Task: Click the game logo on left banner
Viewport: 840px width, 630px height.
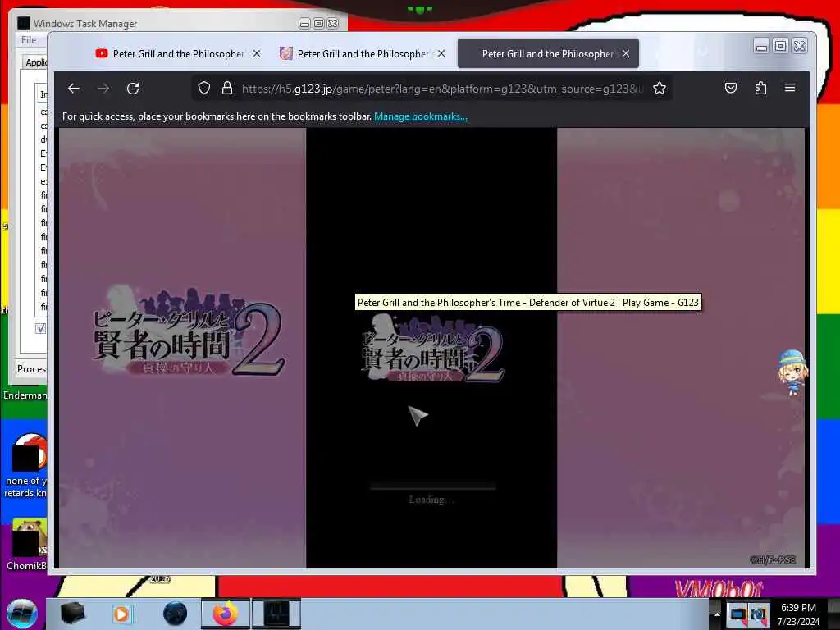Action: [x=189, y=331]
